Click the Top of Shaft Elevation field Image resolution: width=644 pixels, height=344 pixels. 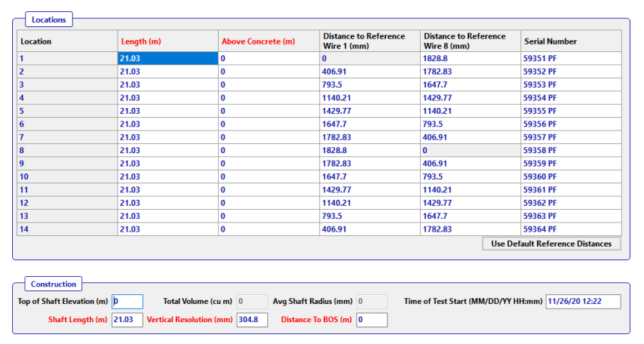(127, 302)
